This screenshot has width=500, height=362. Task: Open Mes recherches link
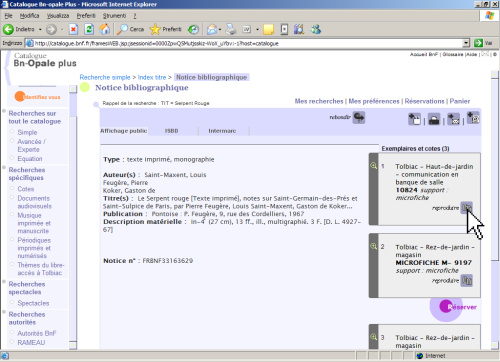(319, 101)
